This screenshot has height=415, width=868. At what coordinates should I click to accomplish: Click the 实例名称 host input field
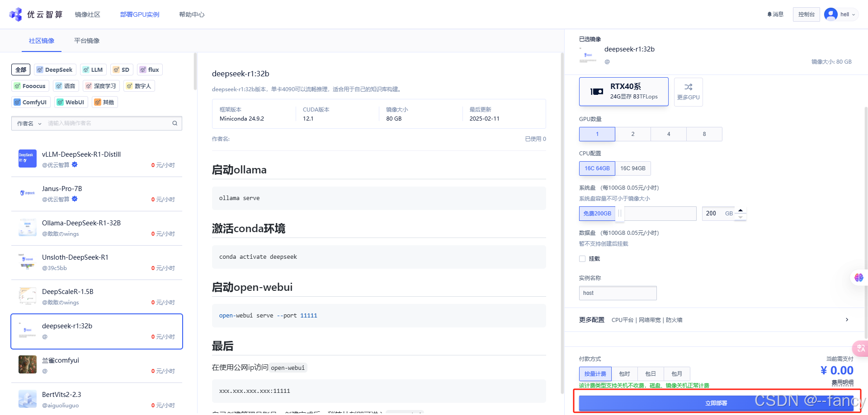click(618, 293)
